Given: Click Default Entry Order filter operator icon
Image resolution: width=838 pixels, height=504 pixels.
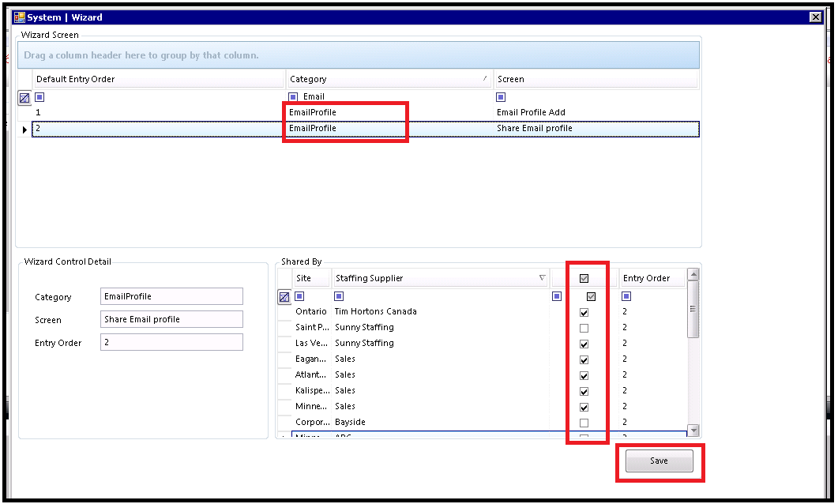Looking at the screenshot, I should (x=39, y=97).
